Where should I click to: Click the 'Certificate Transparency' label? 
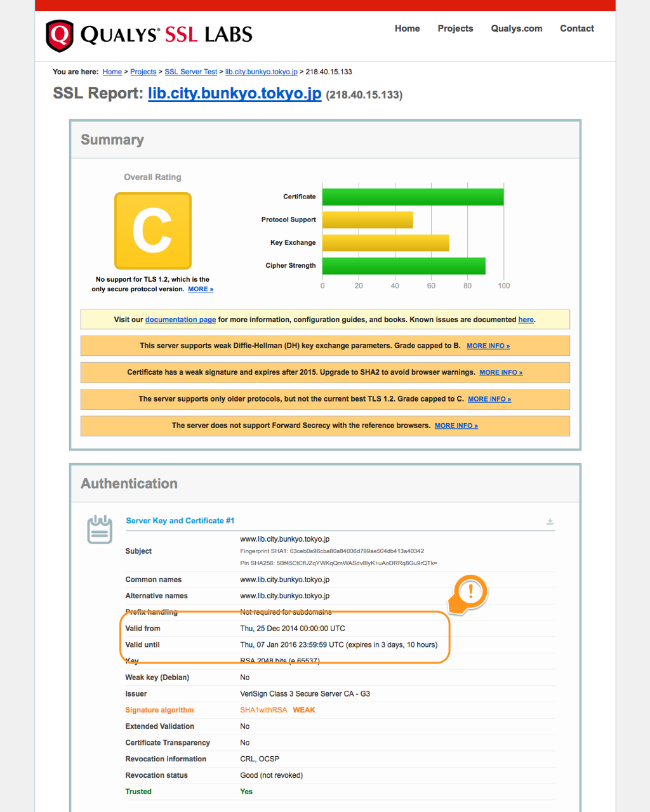pos(168,743)
